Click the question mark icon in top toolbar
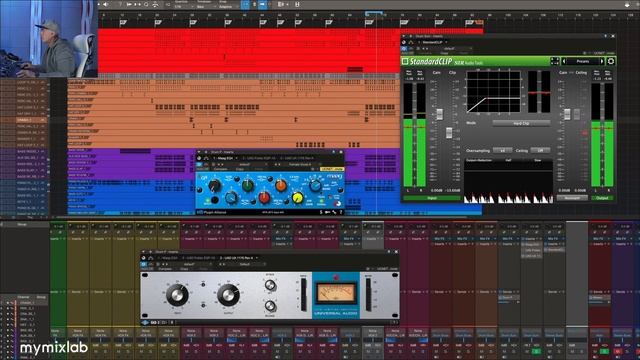The height and width of the screenshot is (360, 640). [120, 4]
